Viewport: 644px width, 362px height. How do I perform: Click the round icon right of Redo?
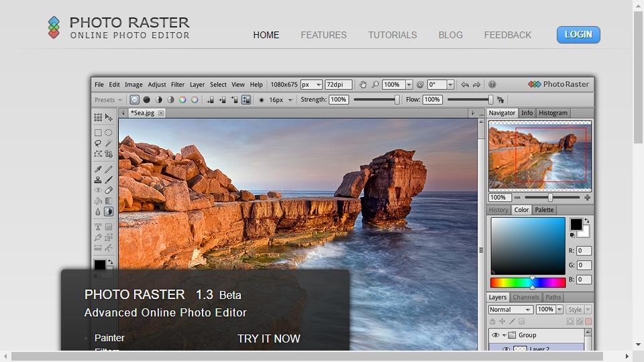tap(492, 84)
